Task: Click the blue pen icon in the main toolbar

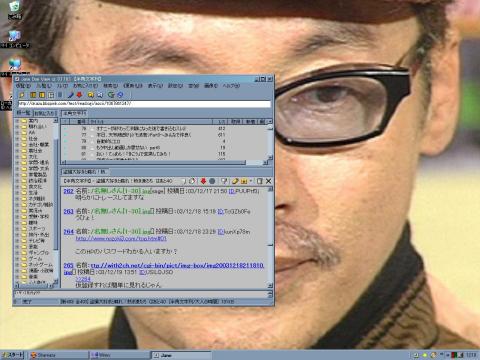Action: coord(70,95)
